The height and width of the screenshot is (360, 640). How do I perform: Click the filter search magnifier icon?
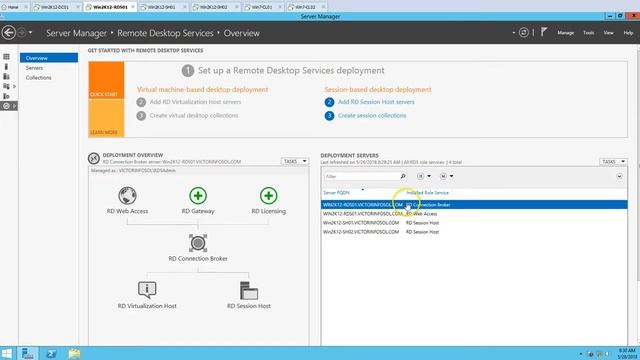pos(403,176)
